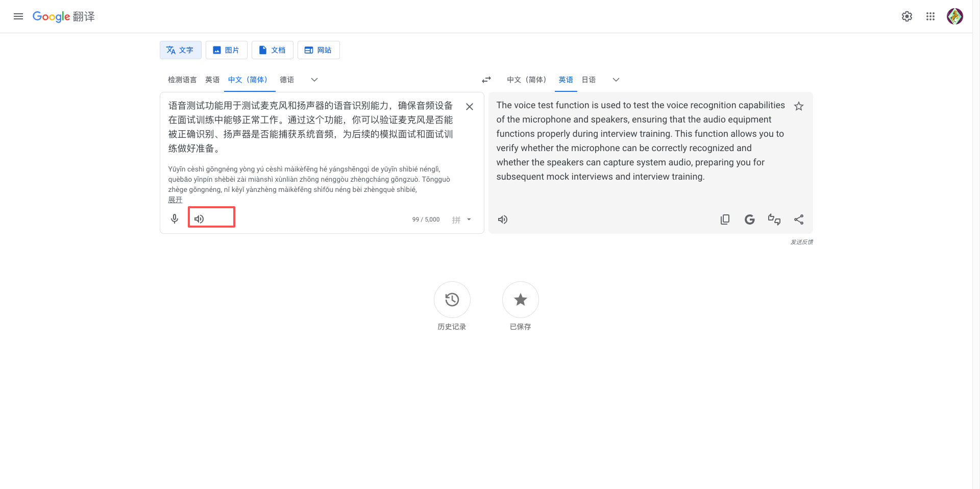980x489 pixels.
Task: Open the main navigation menu
Action: coord(18,16)
